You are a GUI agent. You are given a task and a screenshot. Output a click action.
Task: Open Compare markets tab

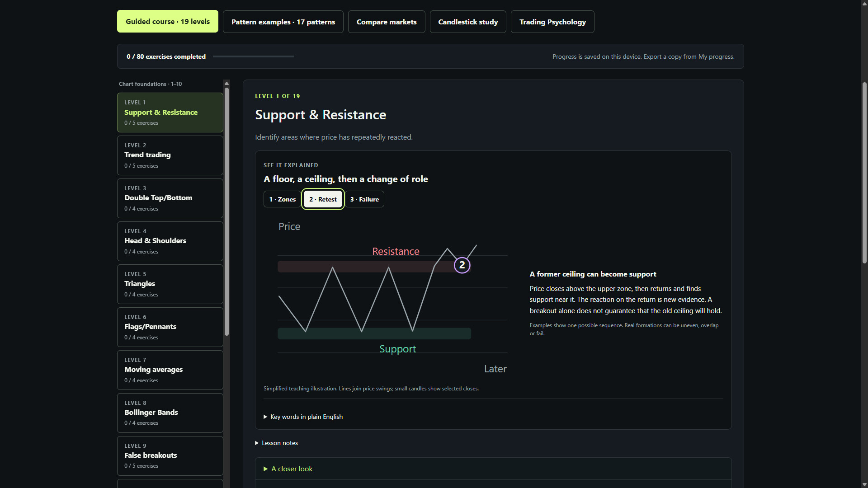pyautogui.click(x=387, y=22)
